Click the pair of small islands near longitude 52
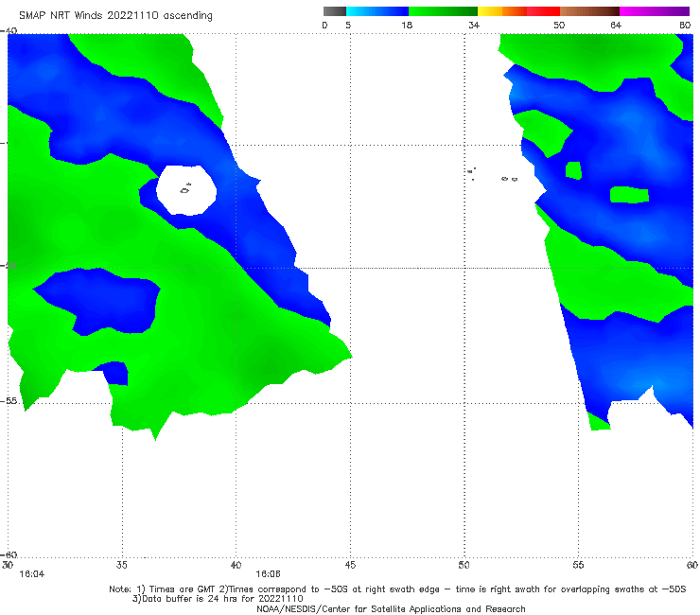 click(x=509, y=179)
